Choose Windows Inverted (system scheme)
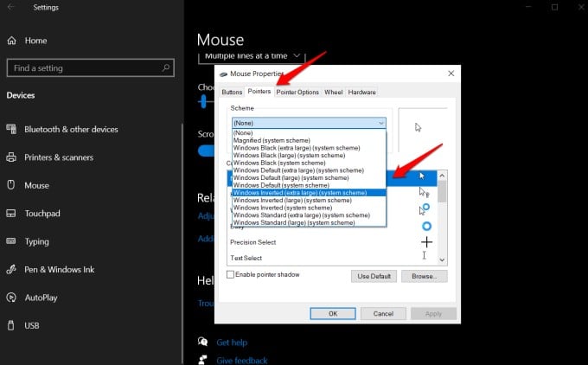Image resolution: width=588 pixels, height=365 pixels. (309, 208)
